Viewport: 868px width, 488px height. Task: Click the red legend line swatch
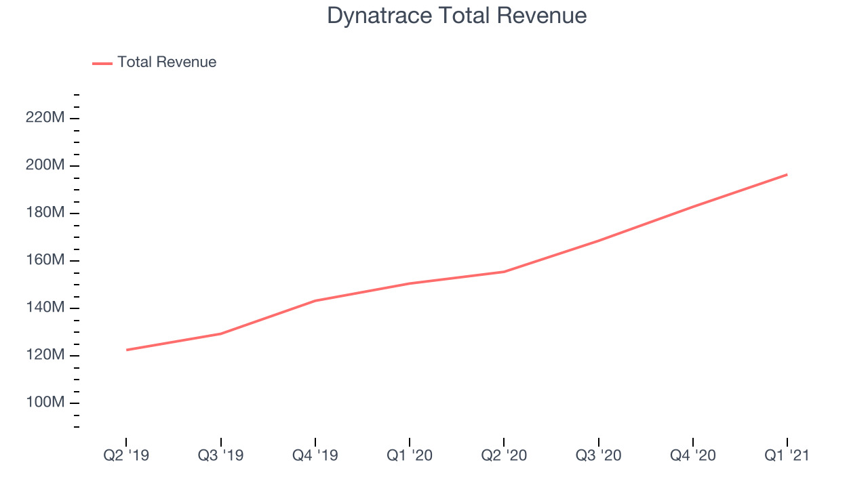click(102, 63)
